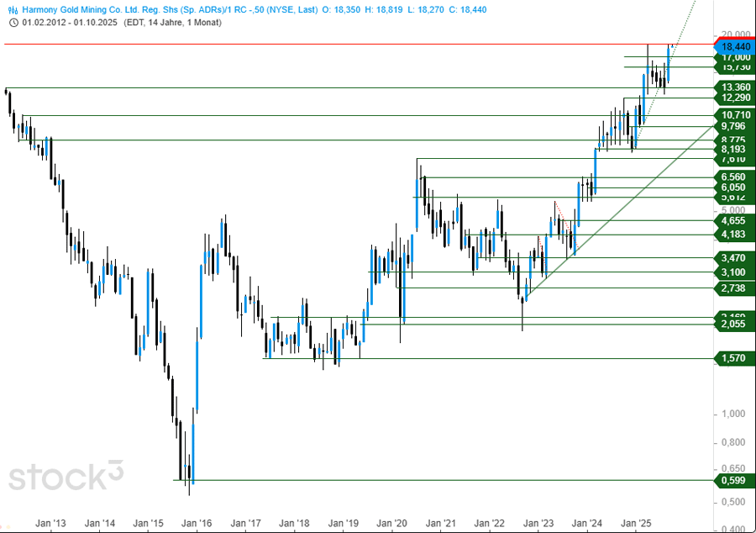
Task: Click the blue 18,440 current price tag
Action: [733, 45]
